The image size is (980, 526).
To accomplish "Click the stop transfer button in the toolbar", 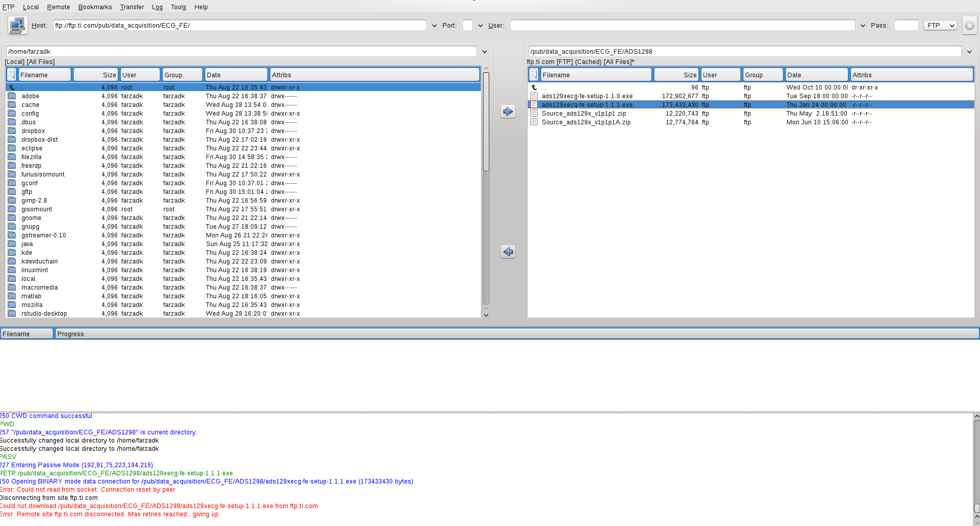I will point(969,26).
